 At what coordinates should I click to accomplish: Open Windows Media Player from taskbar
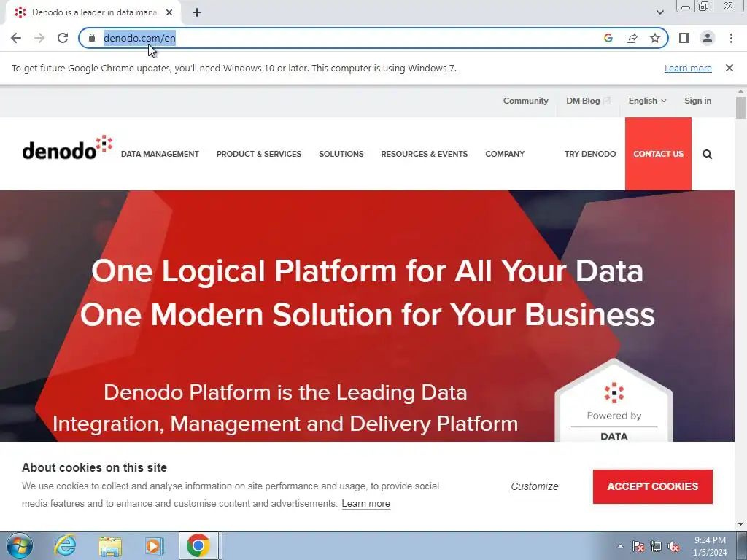154,545
